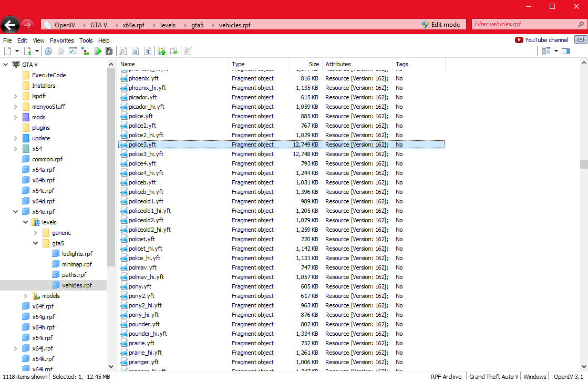Expand the generic folder node
This screenshot has width=588, height=382.
click(x=36, y=233)
